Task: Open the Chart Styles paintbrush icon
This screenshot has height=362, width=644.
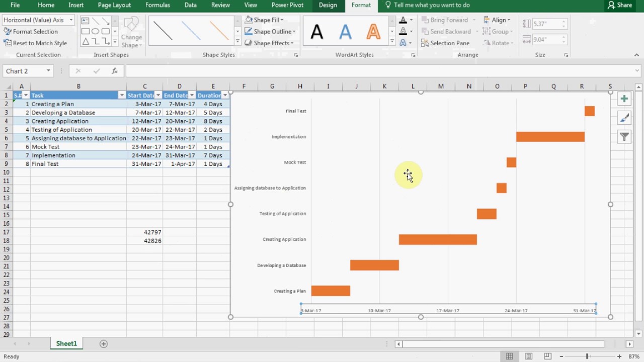Action: pyautogui.click(x=624, y=118)
